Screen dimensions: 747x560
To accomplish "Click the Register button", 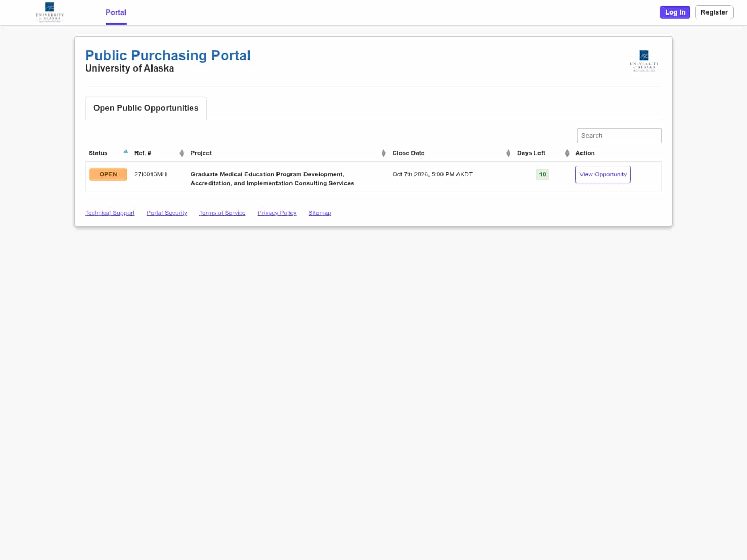I will pyautogui.click(x=714, y=12).
